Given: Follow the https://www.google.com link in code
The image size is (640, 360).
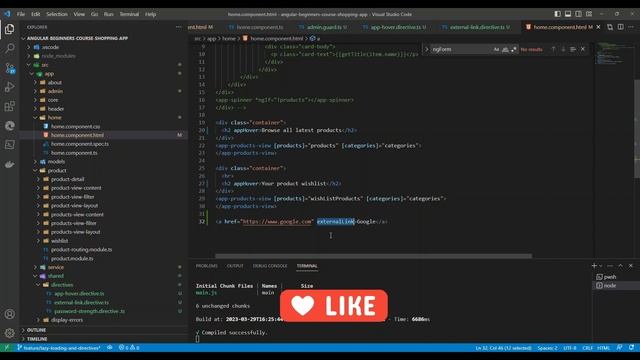Looking at the screenshot, I should click(x=278, y=222).
